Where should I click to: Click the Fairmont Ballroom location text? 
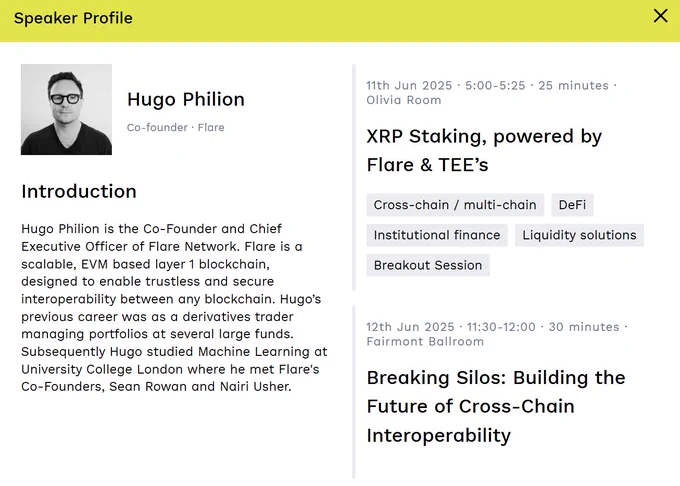[425, 342]
